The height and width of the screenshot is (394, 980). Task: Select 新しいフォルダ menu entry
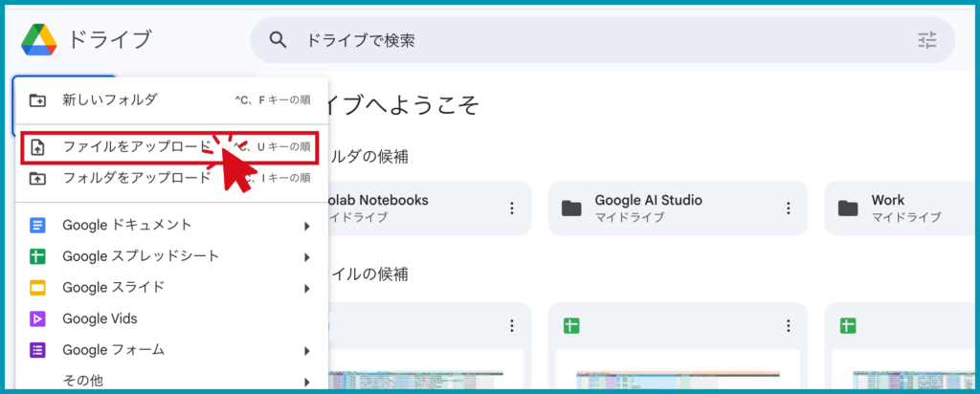coord(171,99)
